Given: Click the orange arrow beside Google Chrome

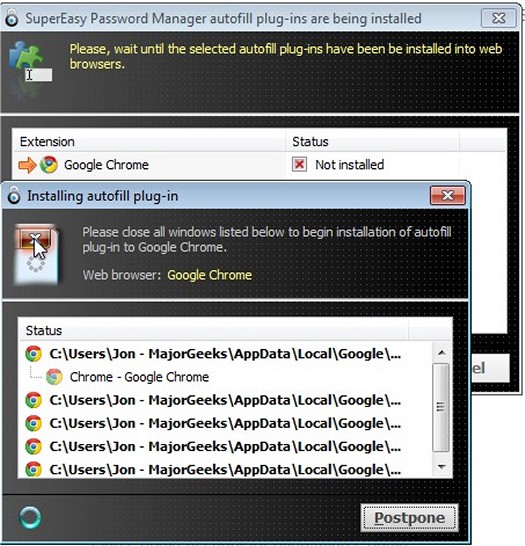Looking at the screenshot, I should [x=27, y=165].
